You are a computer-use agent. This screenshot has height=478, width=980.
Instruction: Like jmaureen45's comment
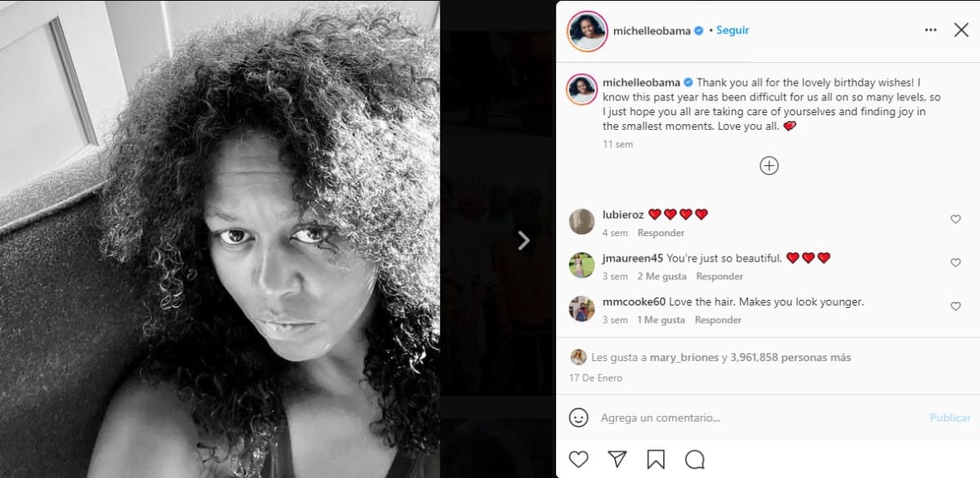(x=955, y=262)
